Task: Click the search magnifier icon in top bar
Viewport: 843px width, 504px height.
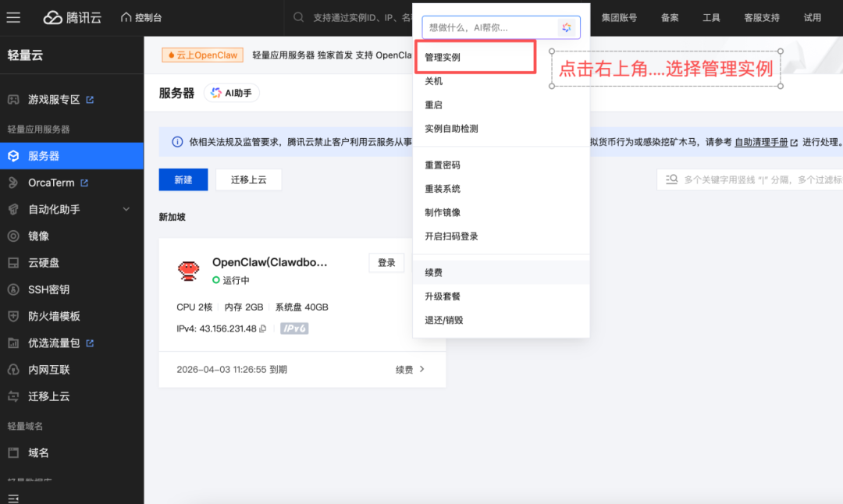Action: pos(298,18)
